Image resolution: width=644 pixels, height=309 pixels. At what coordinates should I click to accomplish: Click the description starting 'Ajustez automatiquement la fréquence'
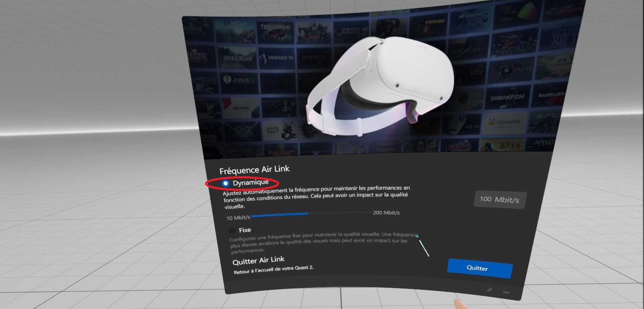[317, 197]
